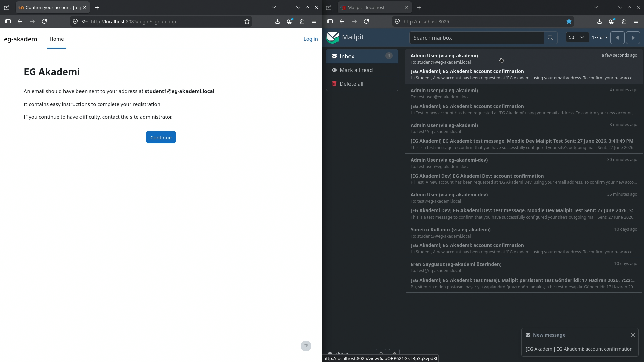Go back in the Moodle browser window
644x362 pixels.
coord(20,21)
